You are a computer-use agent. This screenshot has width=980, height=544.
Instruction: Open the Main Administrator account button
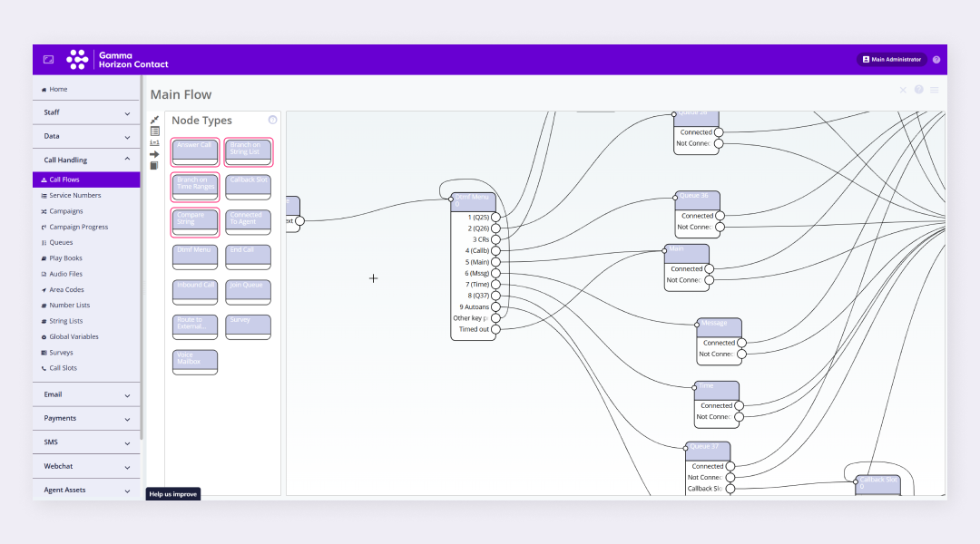click(x=892, y=59)
